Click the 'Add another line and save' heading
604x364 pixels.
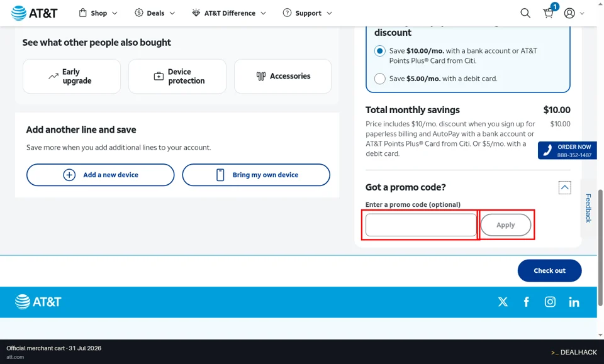pyautogui.click(x=81, y=130)
